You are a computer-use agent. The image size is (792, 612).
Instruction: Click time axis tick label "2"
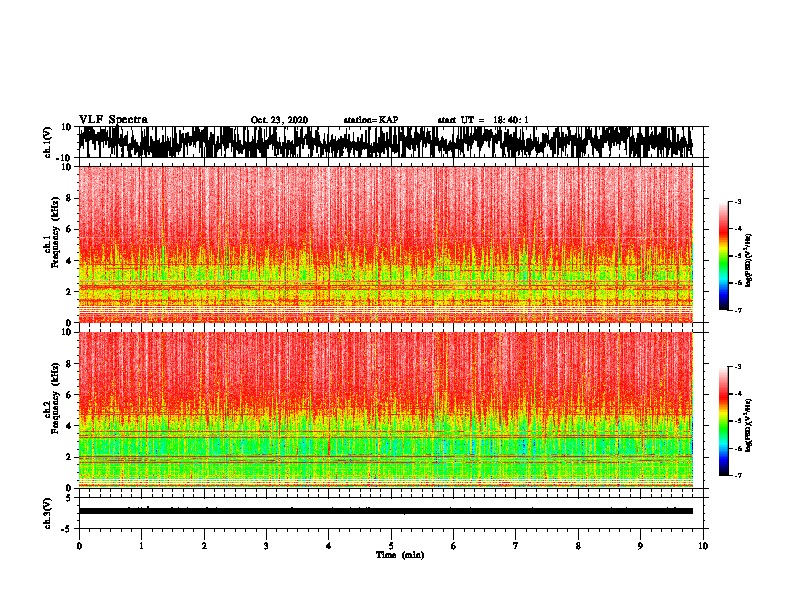[204, 546]
